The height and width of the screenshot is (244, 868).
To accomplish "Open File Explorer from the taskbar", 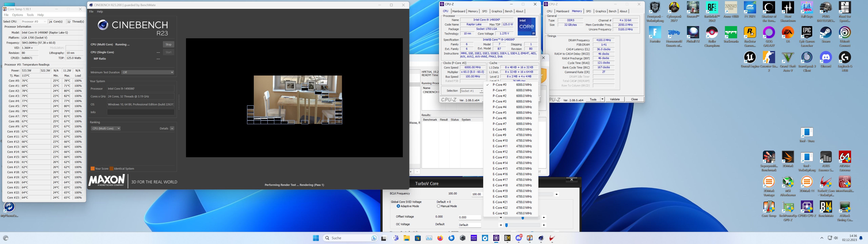I will click(406, 238).
